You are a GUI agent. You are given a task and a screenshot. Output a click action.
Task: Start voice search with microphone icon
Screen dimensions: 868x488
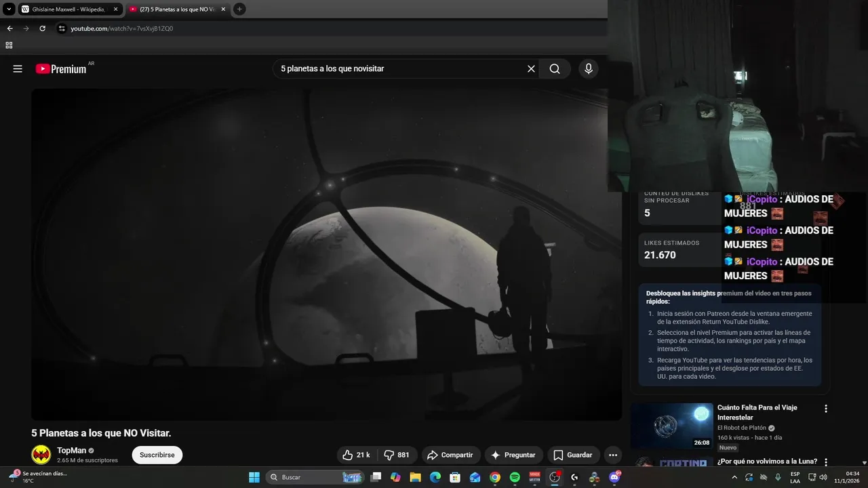[588, 68]
